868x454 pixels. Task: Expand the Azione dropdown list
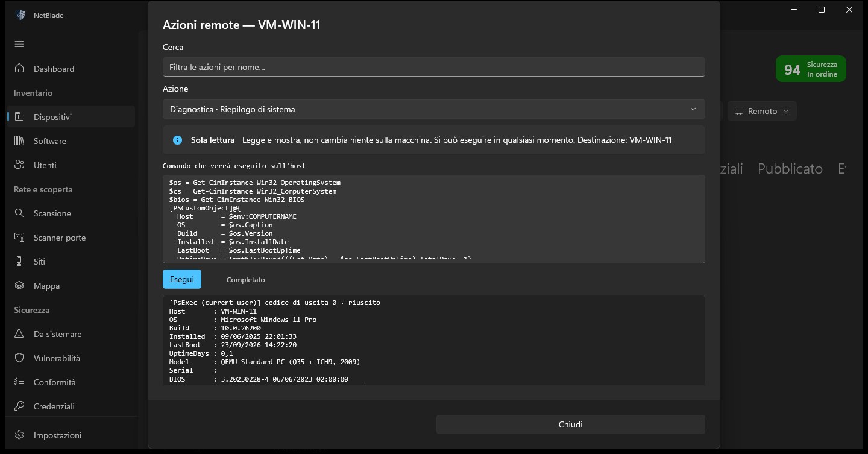click(433, 109)
